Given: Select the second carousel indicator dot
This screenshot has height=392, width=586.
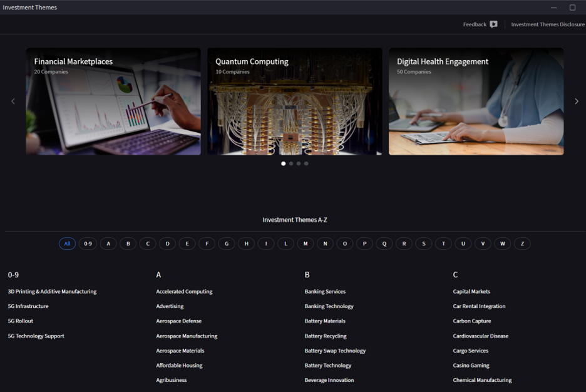Looking at the screenshot, I should pyautogui.click(x=290, y=163).
